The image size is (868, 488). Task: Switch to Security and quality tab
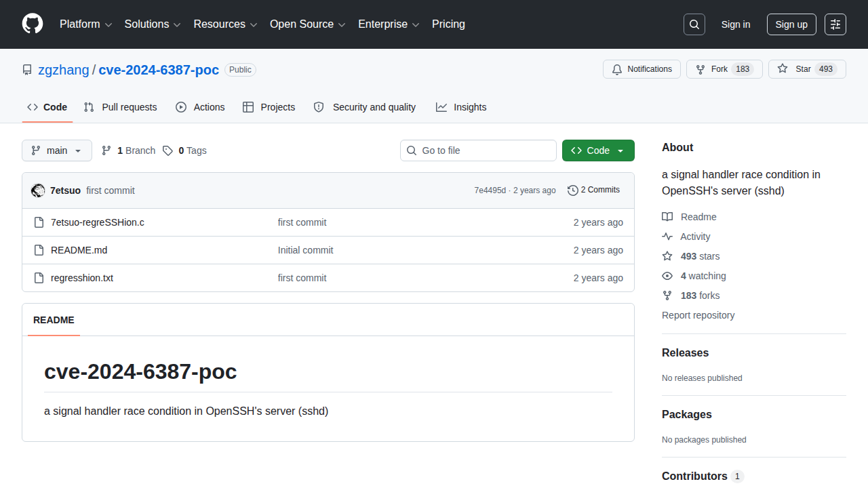(x=365, y=107)
